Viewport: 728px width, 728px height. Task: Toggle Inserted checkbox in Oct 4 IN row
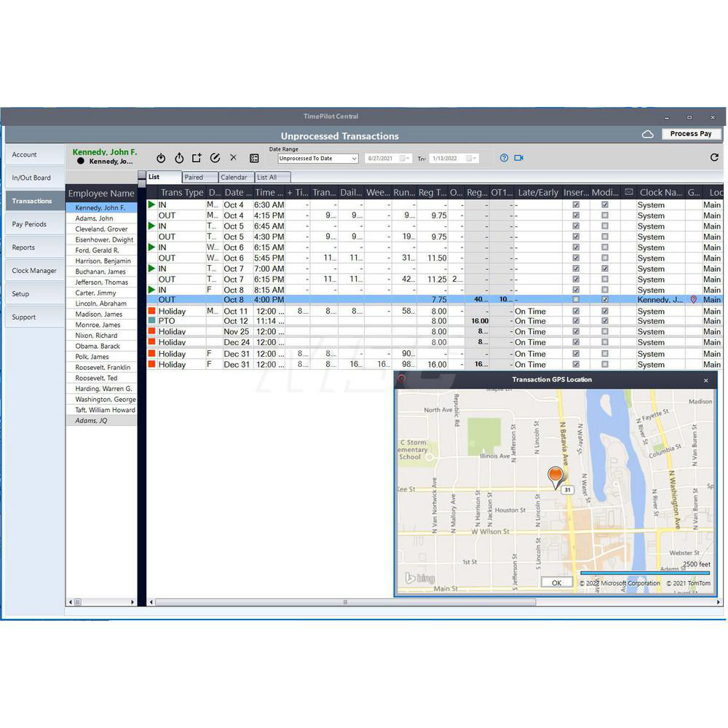click(576, 205)
